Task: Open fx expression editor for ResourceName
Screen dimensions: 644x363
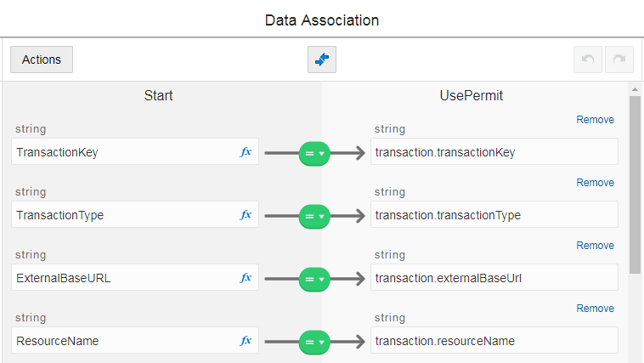Action: pyautogui.click(x=246, y=341)
